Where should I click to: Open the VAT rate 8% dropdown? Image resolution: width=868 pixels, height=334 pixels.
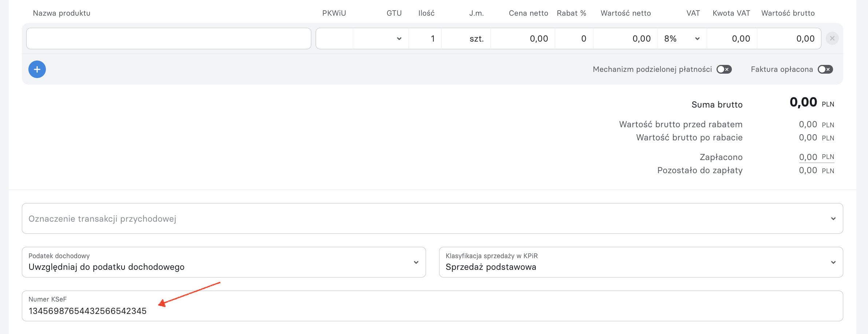682,39
